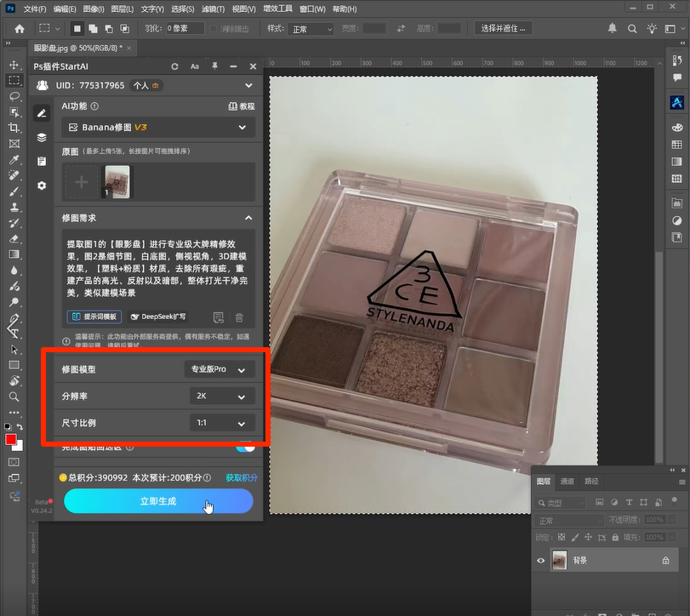
Task: Select Add to Selection mode button
Action: [x=93, y=29]
